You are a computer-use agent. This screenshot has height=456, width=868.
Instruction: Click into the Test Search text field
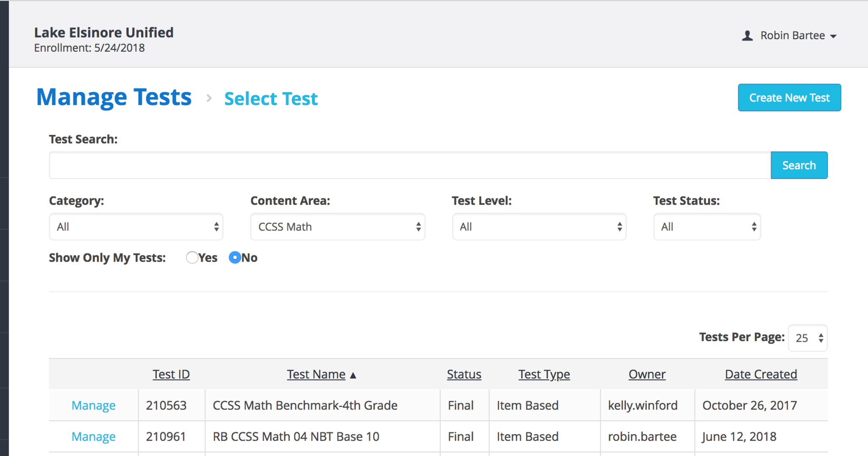click(409, 165)
